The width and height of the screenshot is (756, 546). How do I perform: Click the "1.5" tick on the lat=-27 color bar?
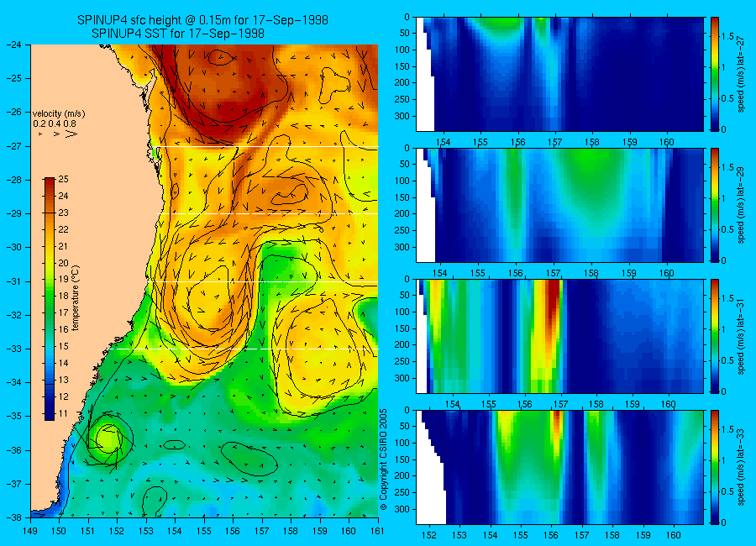[x=727, y=36]
